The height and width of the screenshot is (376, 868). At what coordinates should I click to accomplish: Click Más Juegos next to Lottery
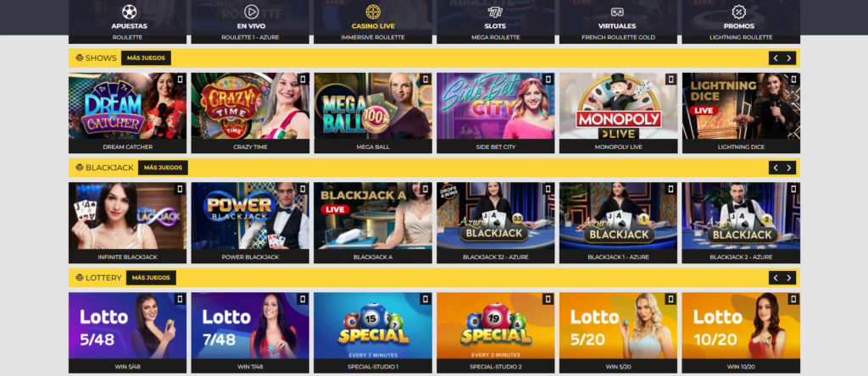pyautogui.click(x=151, y=278)
